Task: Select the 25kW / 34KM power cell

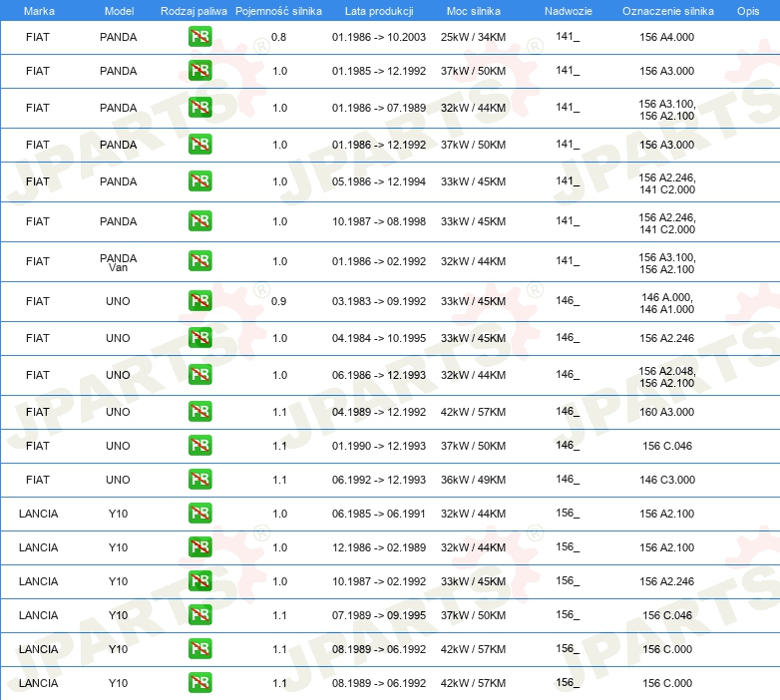Action: (473, 37)
